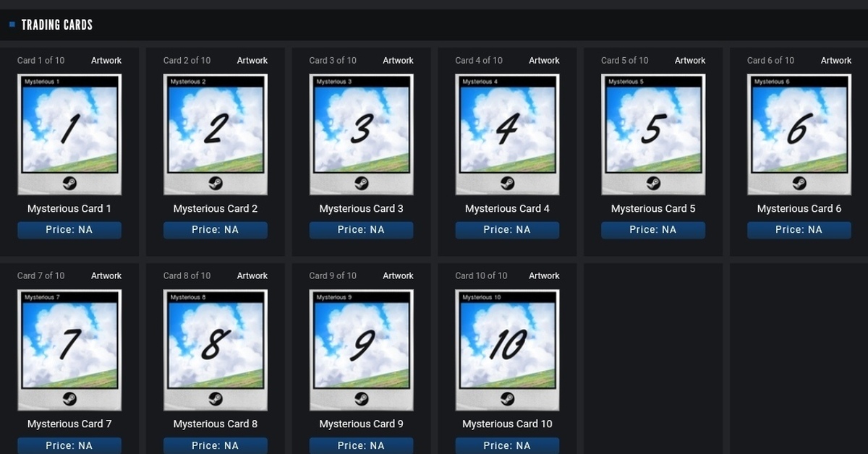Click Price: NA button under Mysterious Card 7
868x454 pixels.
69,445
